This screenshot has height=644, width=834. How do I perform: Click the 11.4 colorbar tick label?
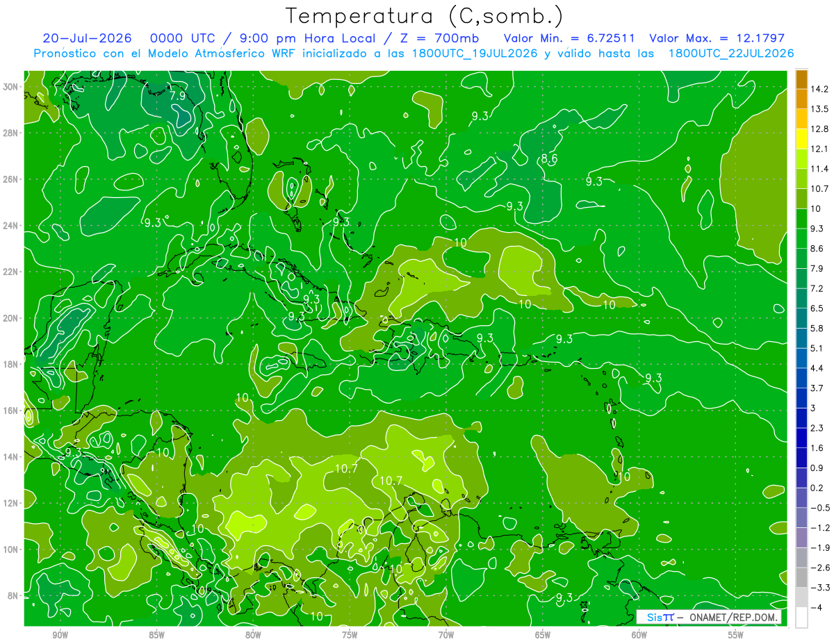819,169
